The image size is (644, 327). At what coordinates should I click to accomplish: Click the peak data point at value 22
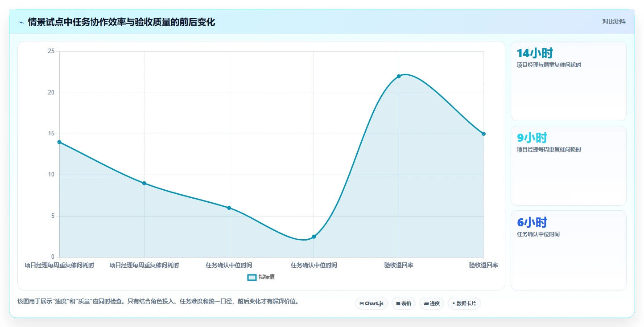click(399, 76)
